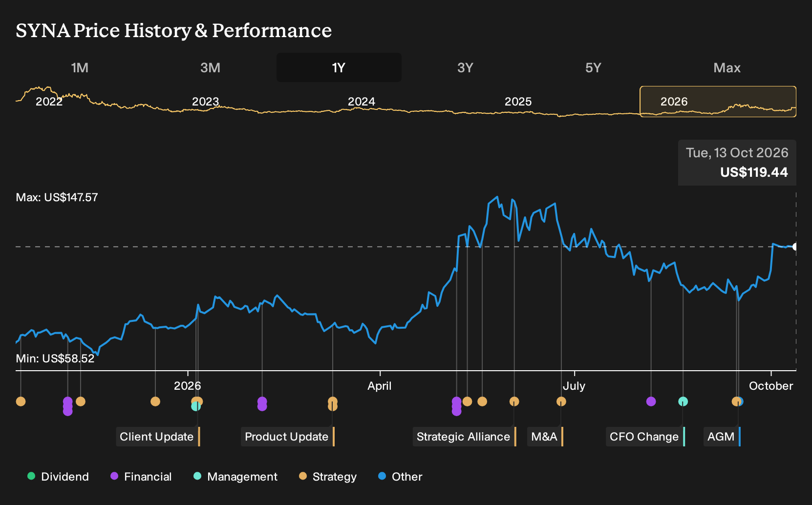Viewport: 812px width, 505px height.
Task: Show the Max price history range
Action: [727, 67]
